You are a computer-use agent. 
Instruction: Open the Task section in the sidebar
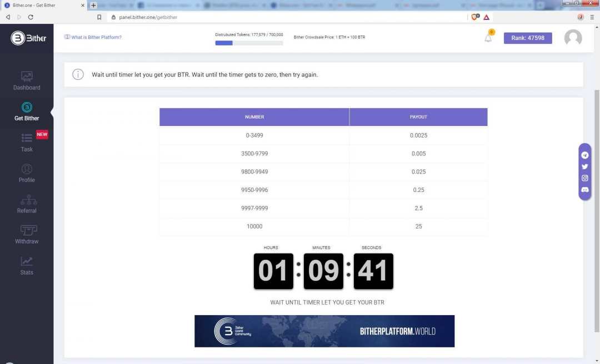[27, 139]
